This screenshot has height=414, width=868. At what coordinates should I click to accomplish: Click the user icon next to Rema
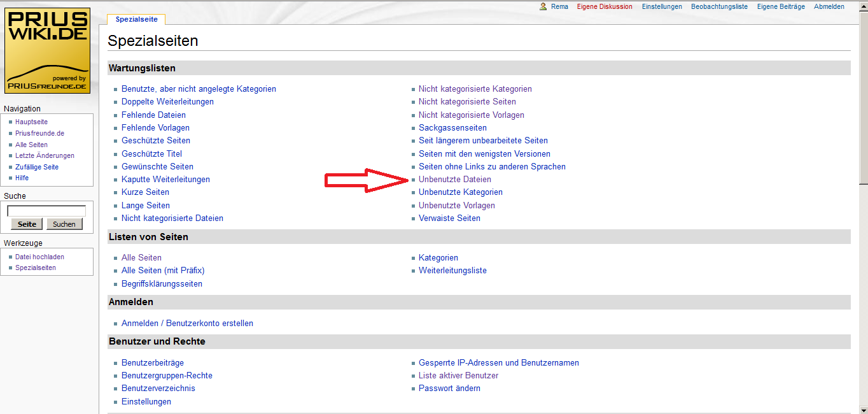543,6
